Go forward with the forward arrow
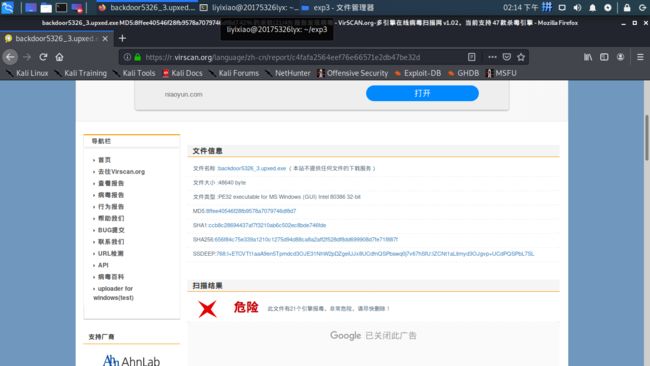Image resolution: width=650 pixels, height=366 pixels. point(27,57)
